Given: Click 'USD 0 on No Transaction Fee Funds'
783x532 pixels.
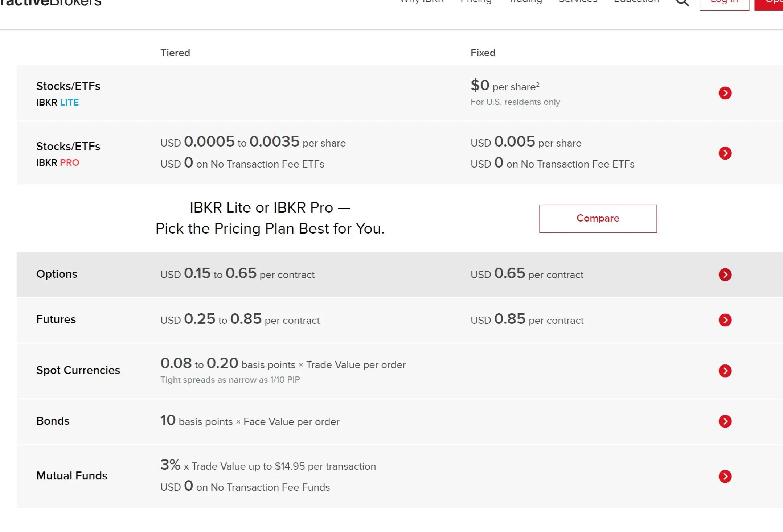Looking at the screenshot, I should [245, 486].
